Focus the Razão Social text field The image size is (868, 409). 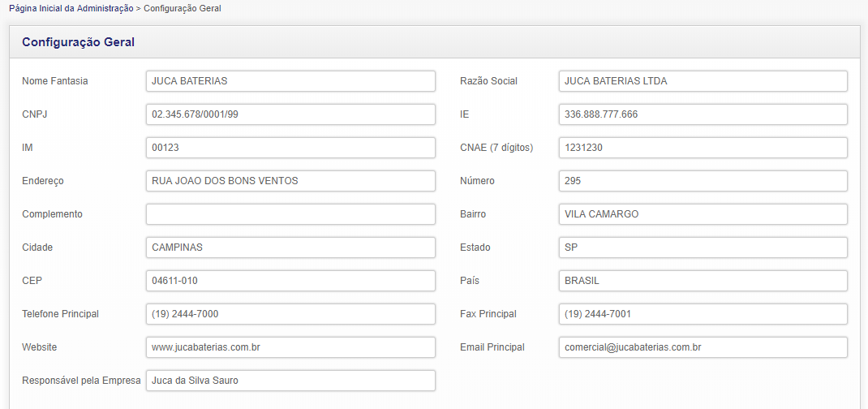[703, 81]
